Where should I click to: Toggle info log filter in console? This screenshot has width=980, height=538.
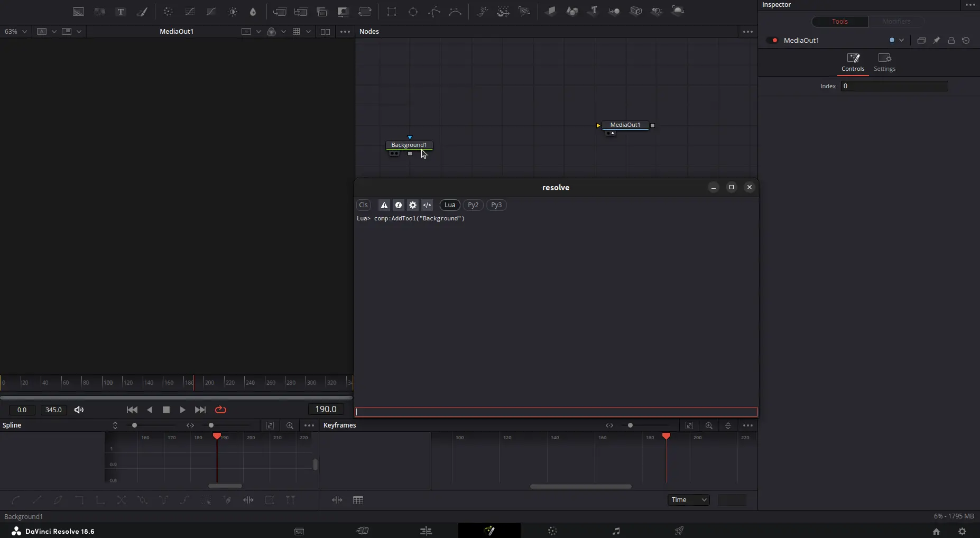coord(399,205)
